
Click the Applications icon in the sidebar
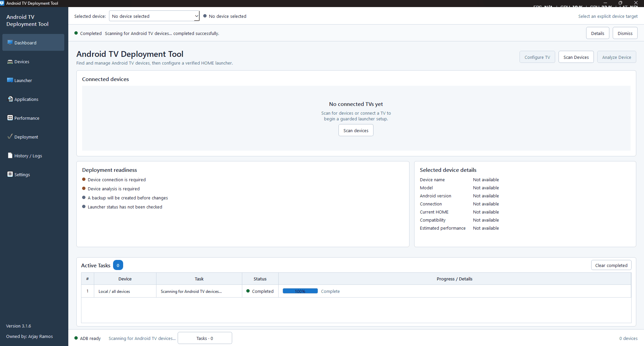[x=10, y=99]
